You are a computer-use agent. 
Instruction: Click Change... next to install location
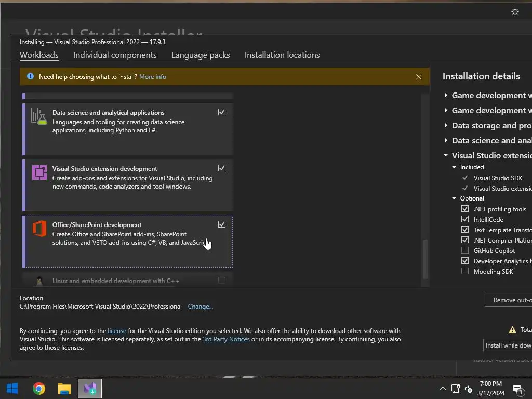[201, 307]
